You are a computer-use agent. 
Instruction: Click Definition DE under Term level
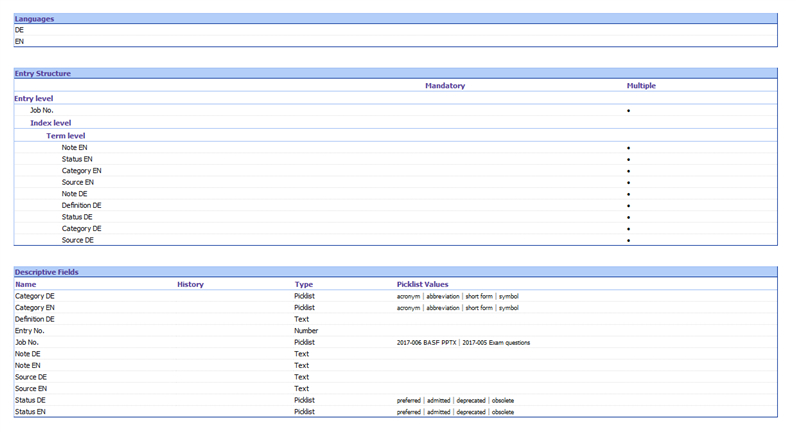tap(81, 205)
